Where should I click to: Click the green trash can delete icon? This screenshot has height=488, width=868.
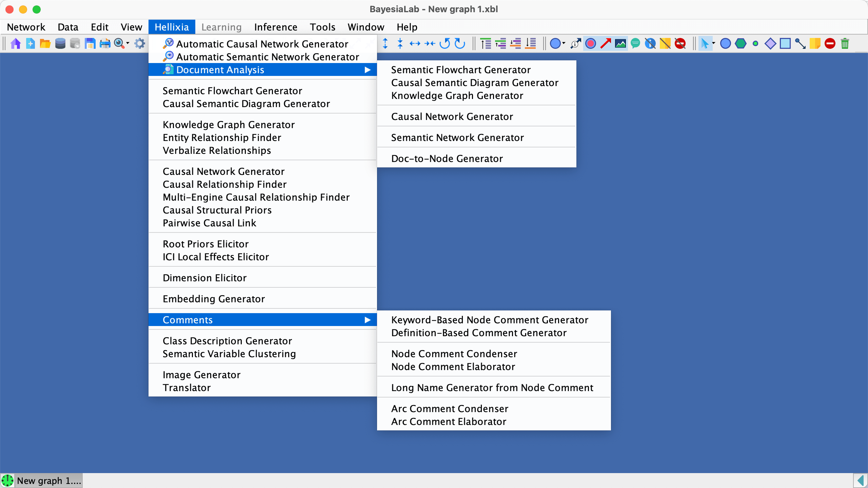pyautogui.click(x=845, y=43)
